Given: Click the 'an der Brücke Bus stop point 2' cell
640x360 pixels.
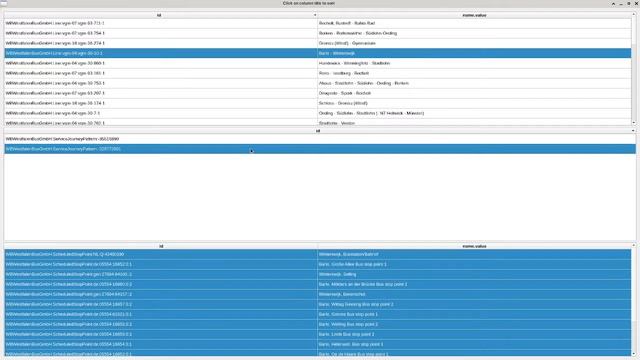Looking at the screenshot, I should (x=474, y=284).
